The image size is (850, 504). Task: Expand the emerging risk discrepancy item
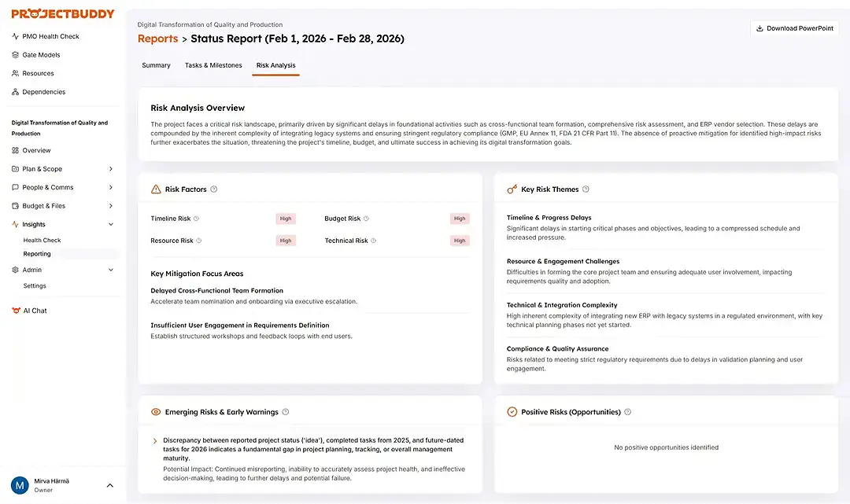coord(155,441)
